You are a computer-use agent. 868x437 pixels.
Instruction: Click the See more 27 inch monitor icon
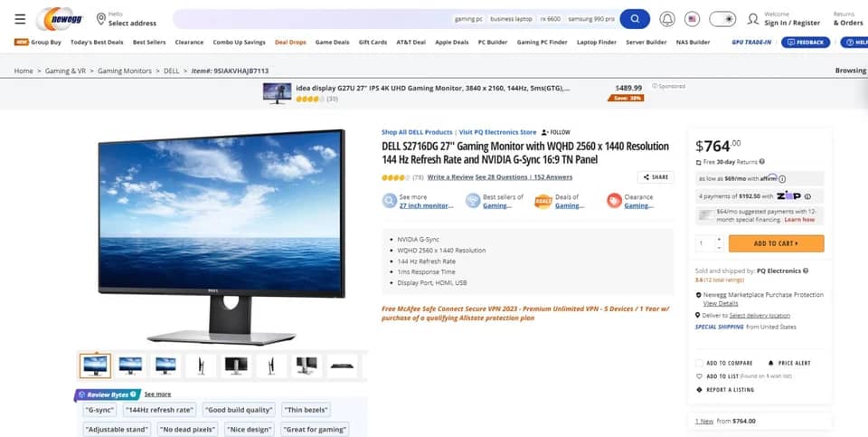pyautogui.click(x=390, y=201)
